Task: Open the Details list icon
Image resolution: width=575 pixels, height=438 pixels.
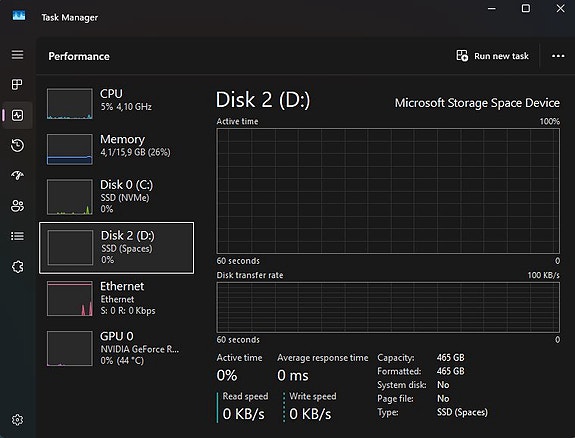Action: 17,236
